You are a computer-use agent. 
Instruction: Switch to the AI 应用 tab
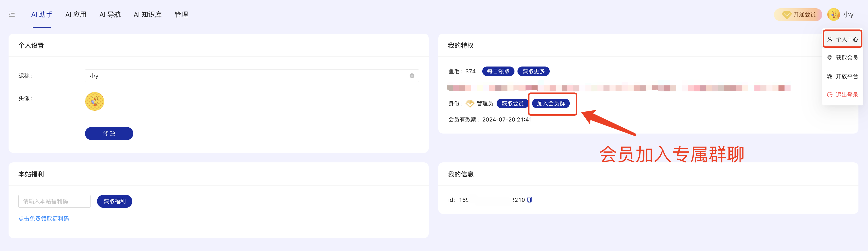tap(76, 15)
